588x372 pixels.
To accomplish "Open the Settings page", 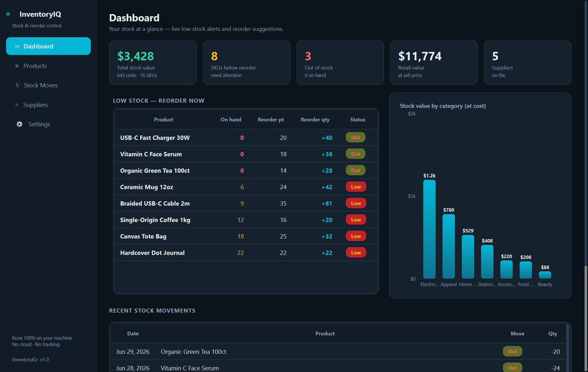I will pos(48,124).
